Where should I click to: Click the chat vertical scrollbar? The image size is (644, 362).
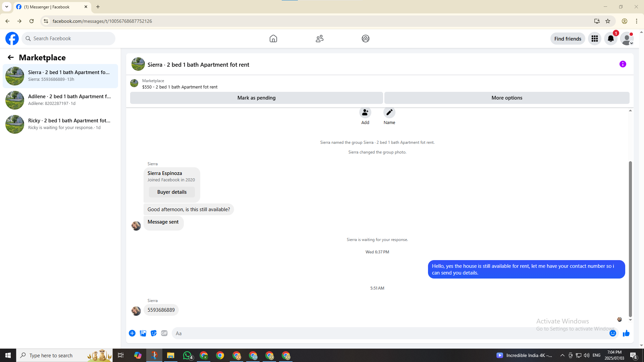point(630,239)
